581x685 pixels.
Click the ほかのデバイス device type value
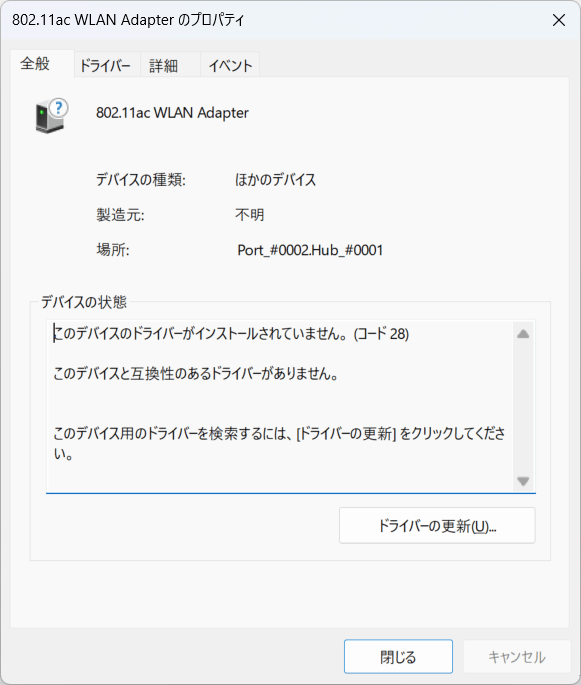[275, 180]
